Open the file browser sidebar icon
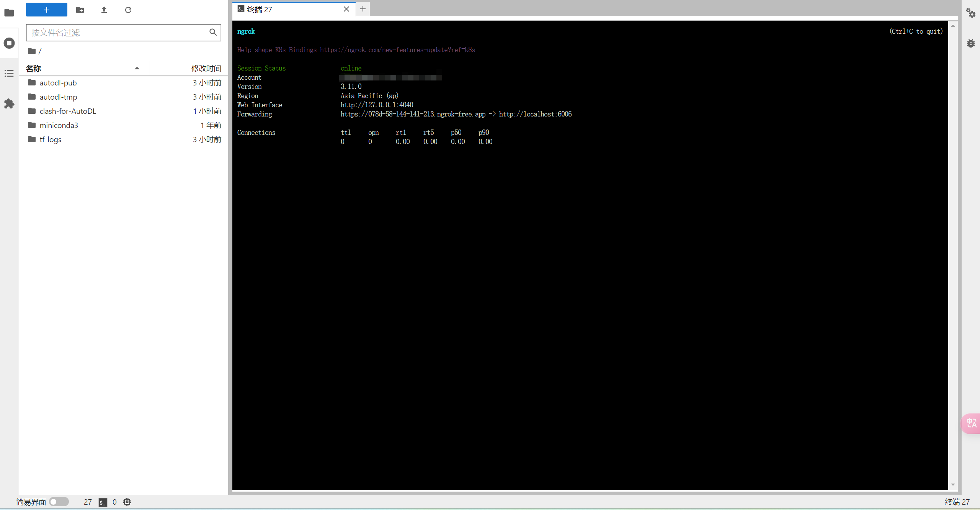This screenshot has width=980, height=510. coord(9,13)
